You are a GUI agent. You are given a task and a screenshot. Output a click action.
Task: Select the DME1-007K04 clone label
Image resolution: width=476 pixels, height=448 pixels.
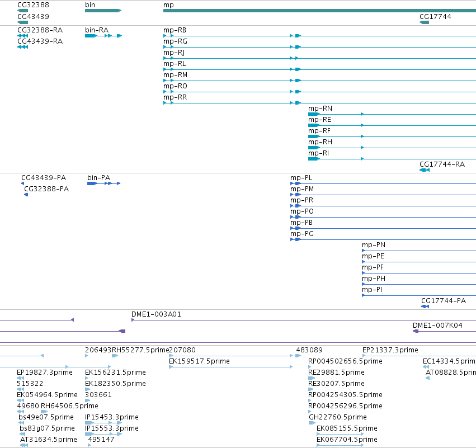[x=437, y=326]
